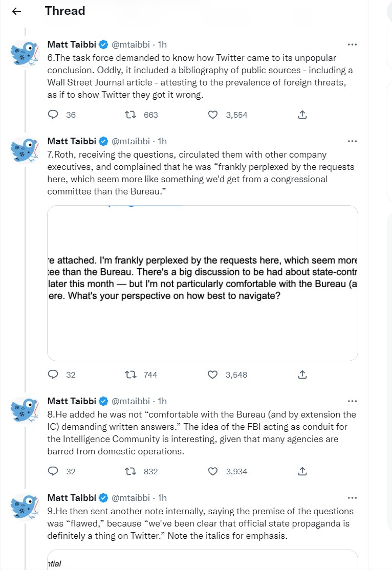Retweet tweet 8 showing 832 retweets
Viewport: 392px width, 570px height.
tap(130, 471)
